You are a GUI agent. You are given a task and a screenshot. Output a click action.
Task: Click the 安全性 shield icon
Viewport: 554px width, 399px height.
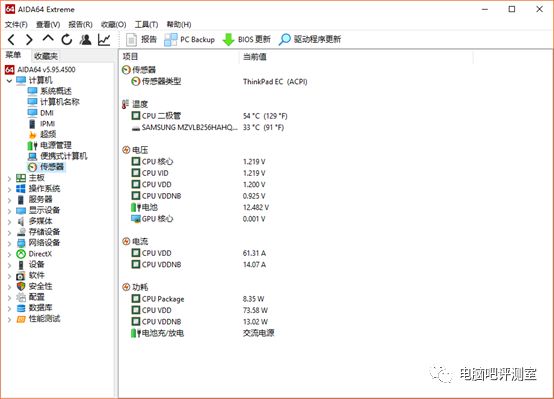(21, 286)
